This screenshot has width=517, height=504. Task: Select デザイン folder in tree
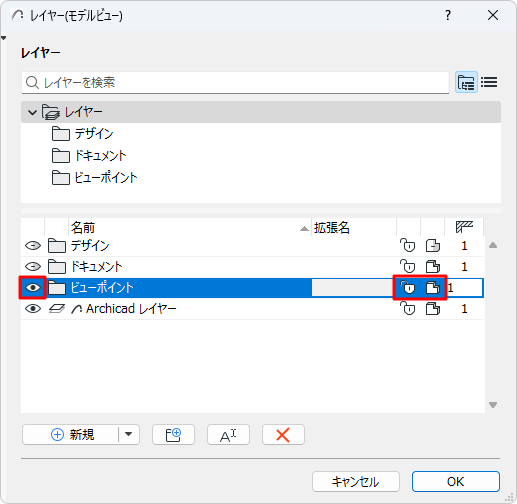[94, 134]
